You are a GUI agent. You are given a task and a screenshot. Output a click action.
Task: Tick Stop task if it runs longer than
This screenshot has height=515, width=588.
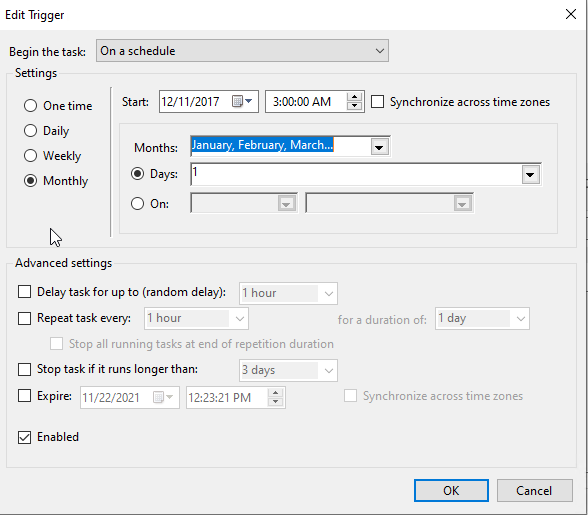coord(25,369)
